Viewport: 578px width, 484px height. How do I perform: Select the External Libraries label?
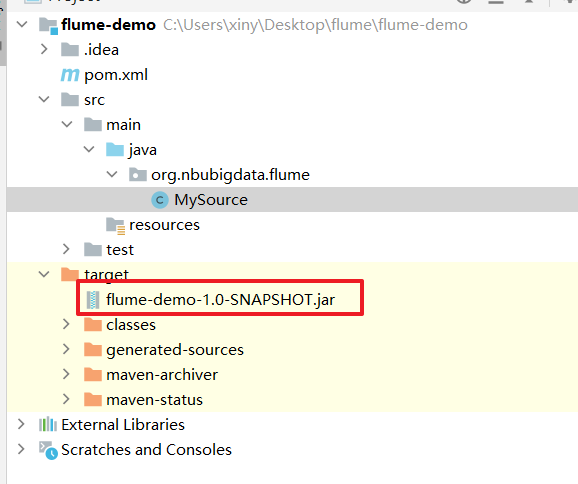pos(123,425)
